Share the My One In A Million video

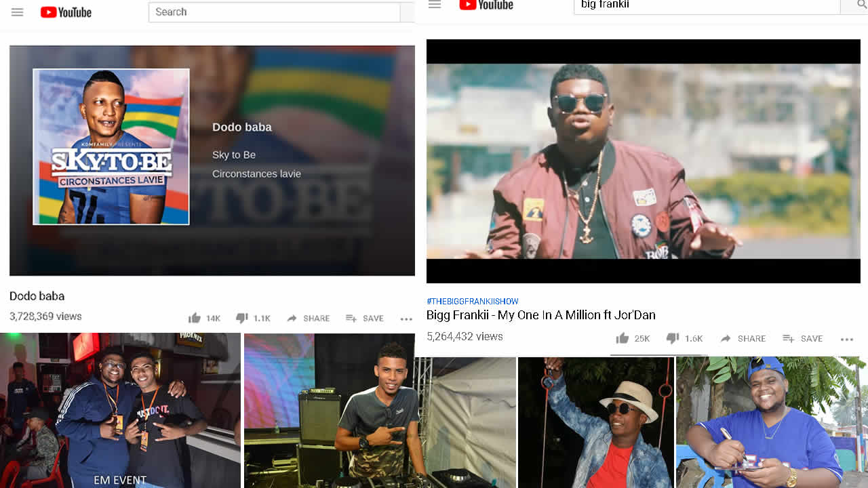[743, 338]
